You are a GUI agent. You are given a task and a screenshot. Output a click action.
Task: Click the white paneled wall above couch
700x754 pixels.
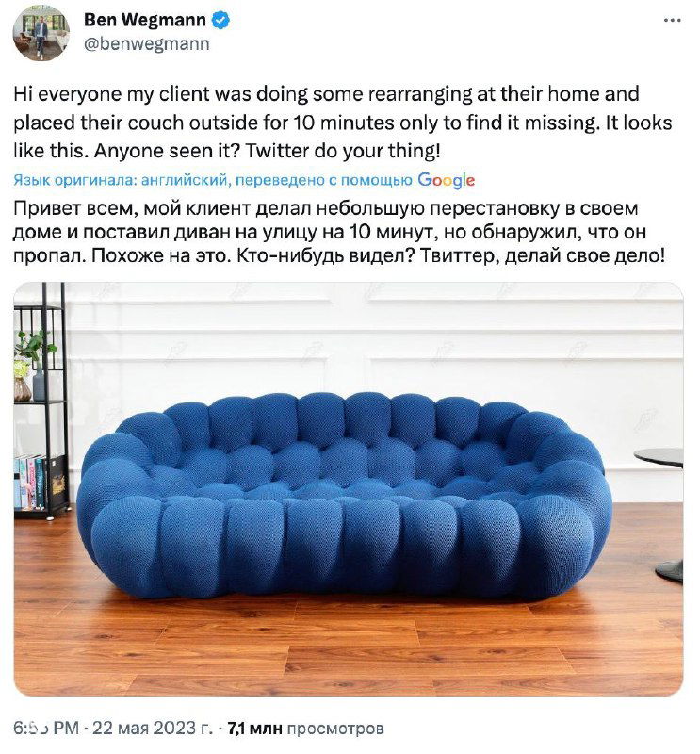tap(348, 336)
